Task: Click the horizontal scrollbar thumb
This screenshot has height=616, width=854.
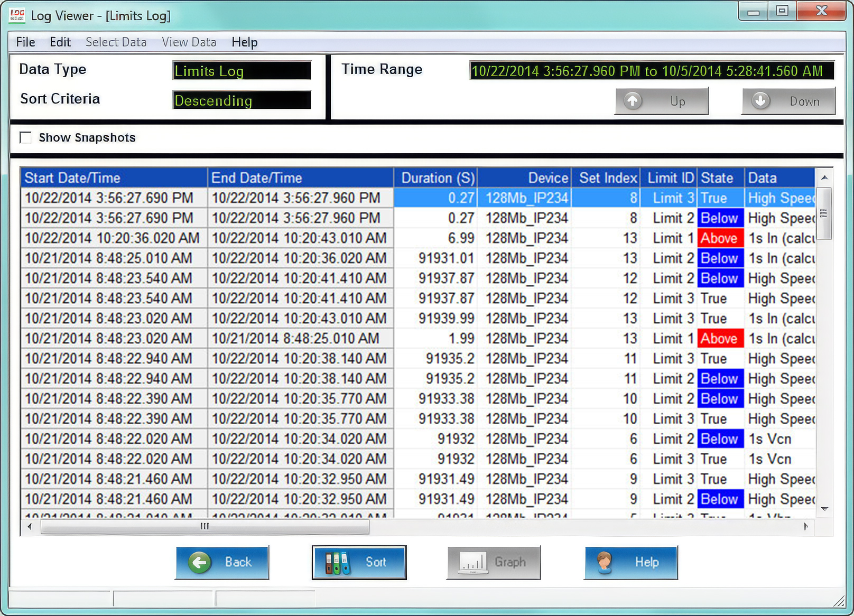Action: tap(205, 526)
